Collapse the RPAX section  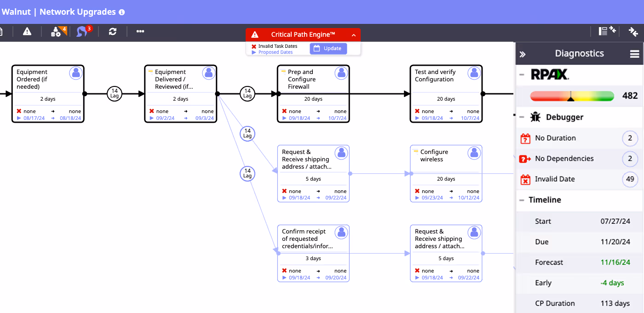522,74
